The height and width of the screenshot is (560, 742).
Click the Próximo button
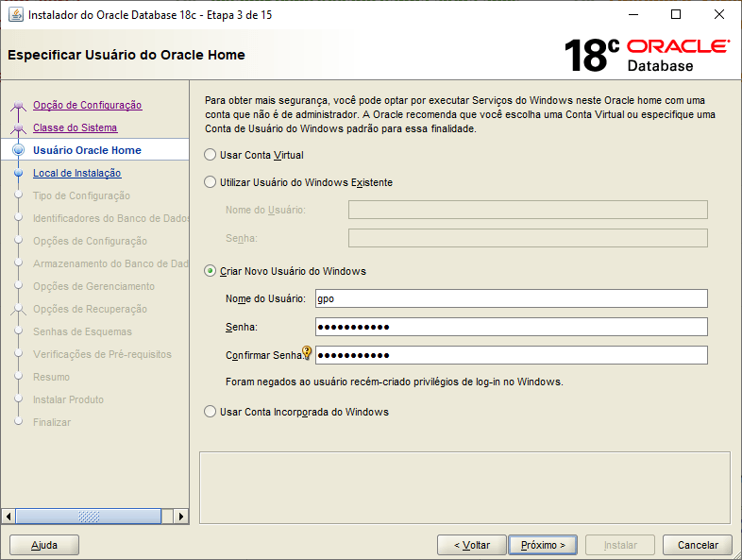tap(543, 545)
